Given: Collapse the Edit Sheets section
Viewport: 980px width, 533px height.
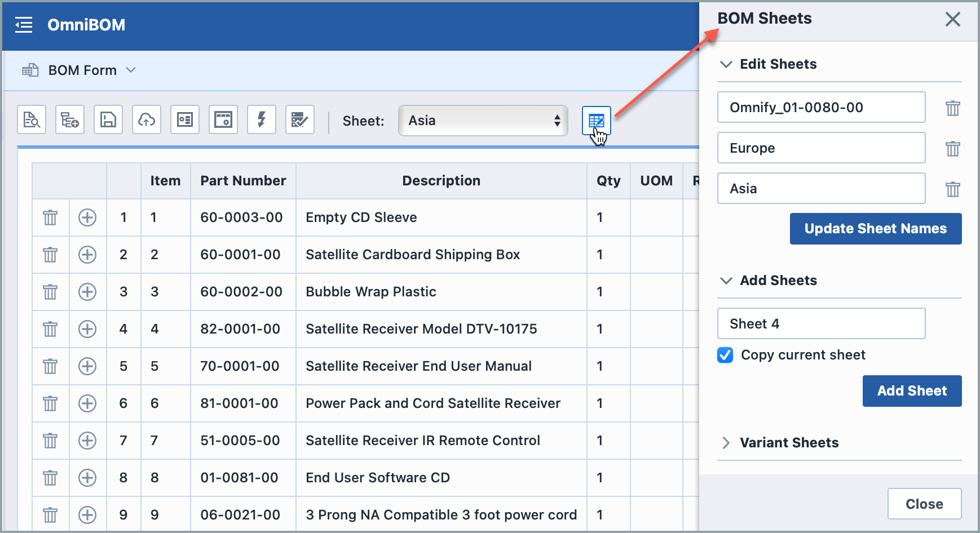Looking at the screenshot, I should (726, 64).
